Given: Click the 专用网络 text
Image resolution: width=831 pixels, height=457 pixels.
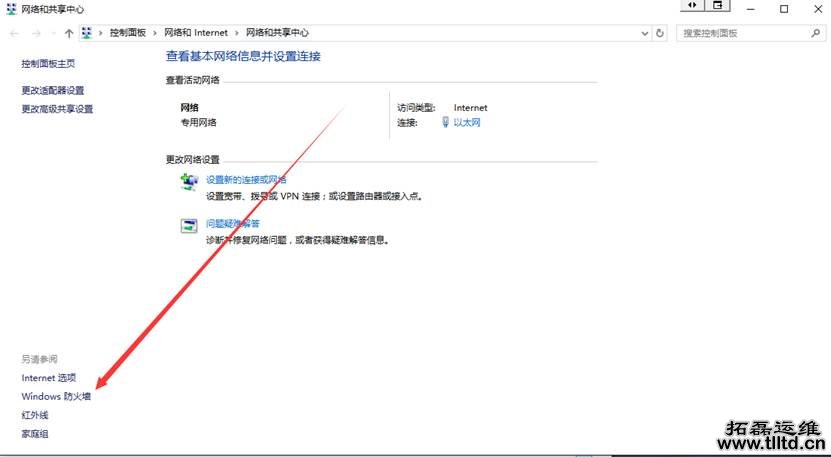Looking at the screenshot, I should (199, 122).
